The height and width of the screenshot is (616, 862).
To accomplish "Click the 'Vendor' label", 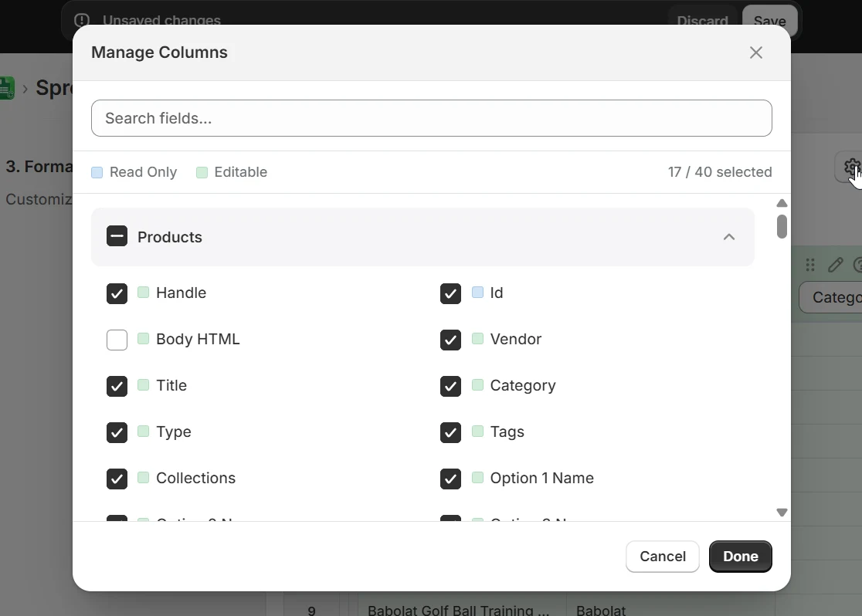I will click(516, 339).
